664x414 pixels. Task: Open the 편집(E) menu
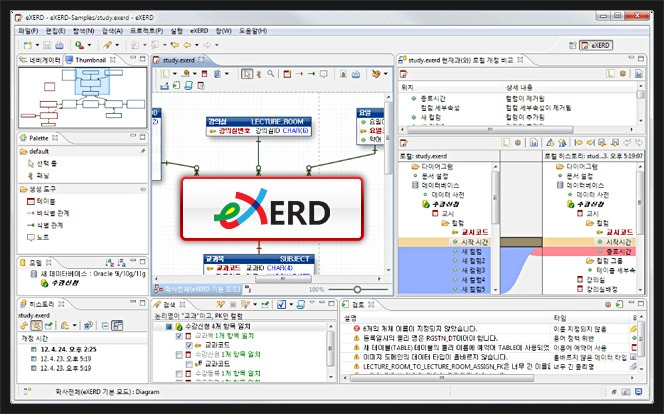tap(55, 31)
